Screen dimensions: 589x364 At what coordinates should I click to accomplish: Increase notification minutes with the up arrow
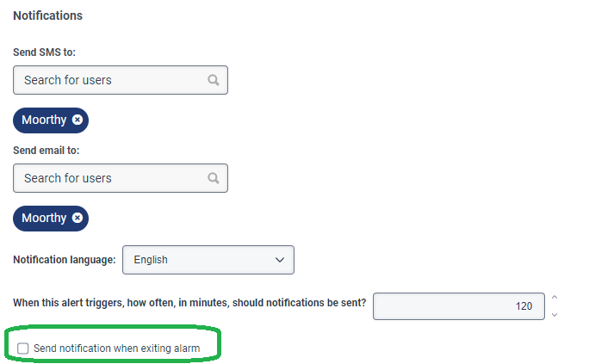[x=554, y=298]
